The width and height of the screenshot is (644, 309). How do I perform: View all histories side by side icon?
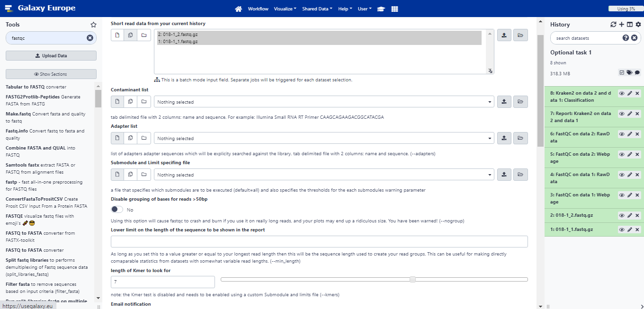(x=630, y=25)
